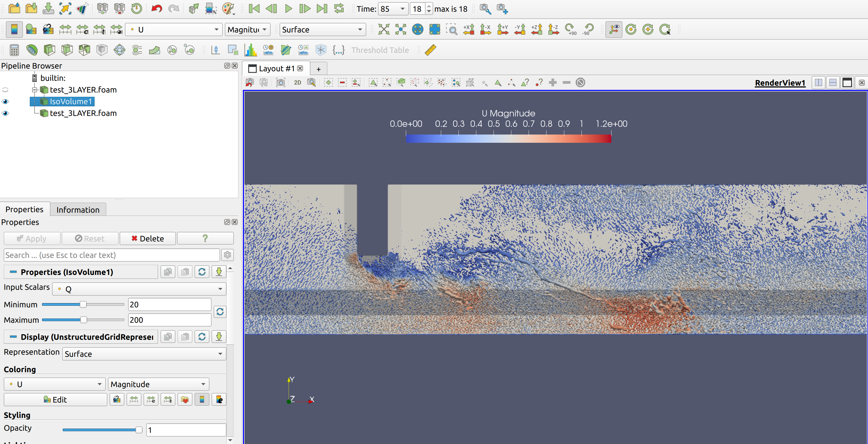868x444 pixels.
Task: Set view direction to +X
Action: [468, 30]
